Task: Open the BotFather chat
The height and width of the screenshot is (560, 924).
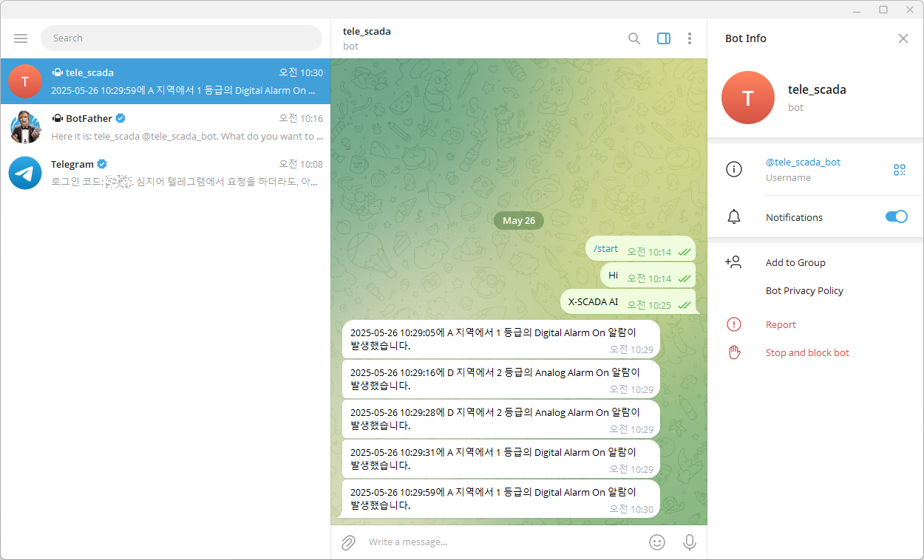Action: (x=166, y=127)
